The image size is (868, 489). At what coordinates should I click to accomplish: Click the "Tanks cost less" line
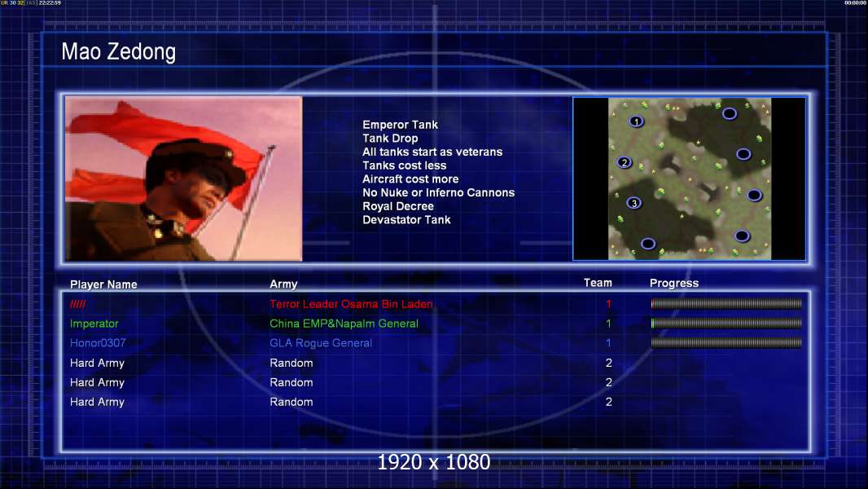(x=404, y=165)
